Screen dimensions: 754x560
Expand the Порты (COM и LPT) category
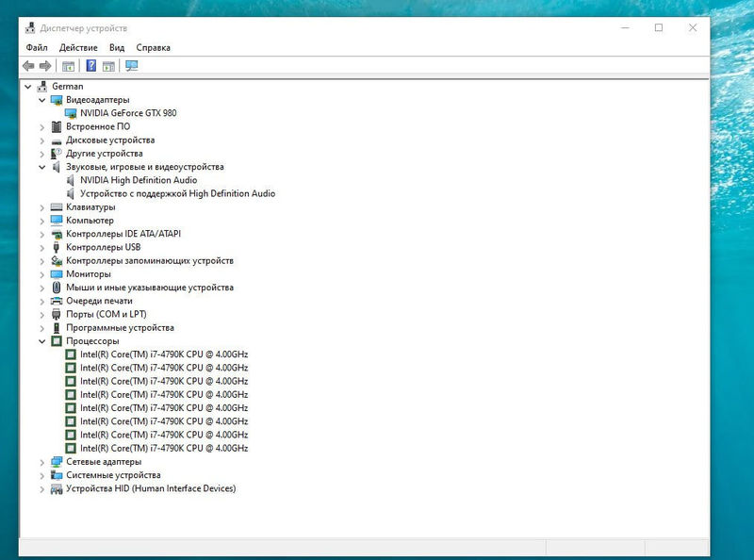pyautogui.click(x=41, y=315)
